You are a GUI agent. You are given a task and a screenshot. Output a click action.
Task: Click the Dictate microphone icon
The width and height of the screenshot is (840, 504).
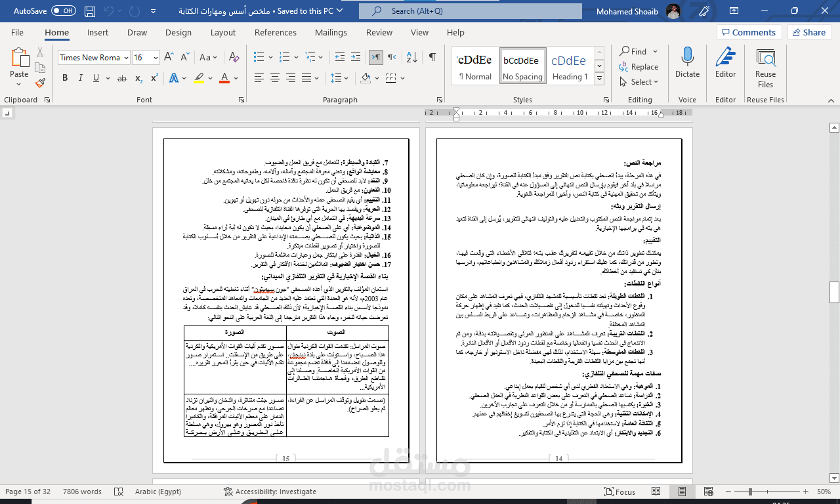tap(687, 58)
